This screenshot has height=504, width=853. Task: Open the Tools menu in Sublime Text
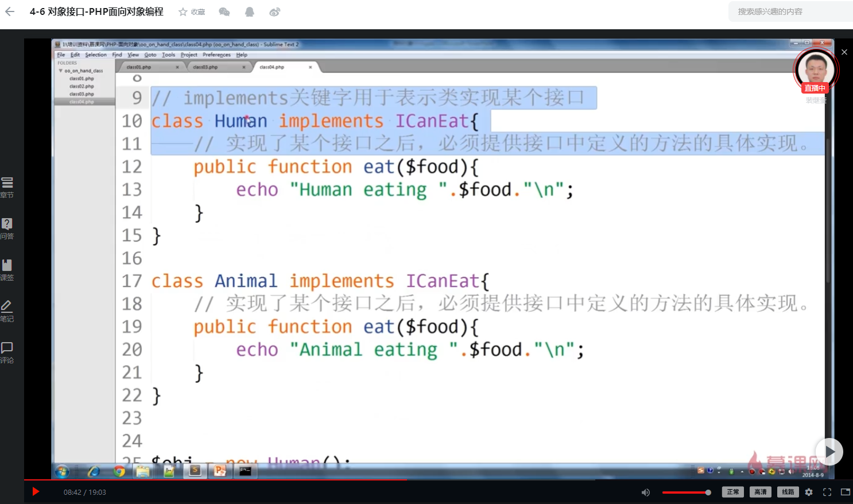(169, 55)
